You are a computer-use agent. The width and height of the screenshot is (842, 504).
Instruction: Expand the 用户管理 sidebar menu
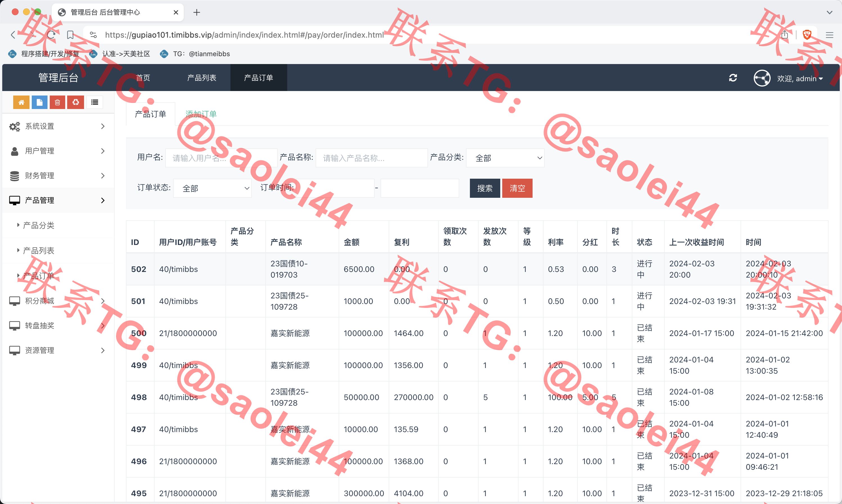pyautogui.click(x=58, y=151)
